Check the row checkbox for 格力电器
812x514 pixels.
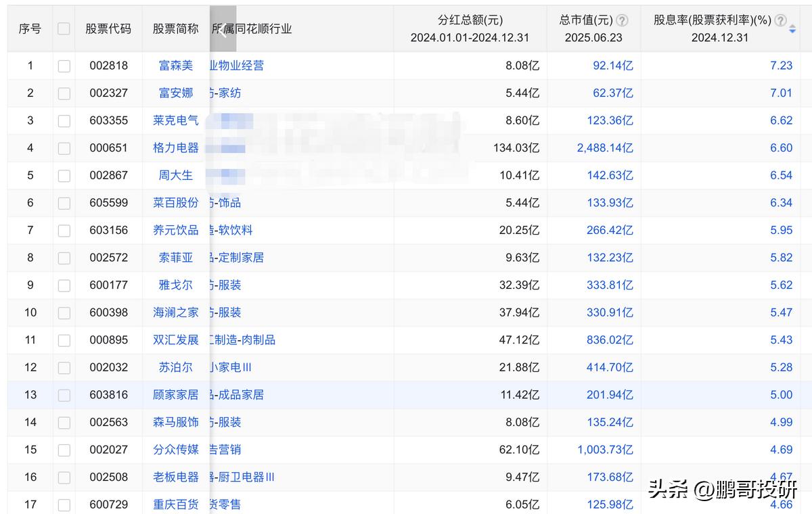tap(64, 147)
